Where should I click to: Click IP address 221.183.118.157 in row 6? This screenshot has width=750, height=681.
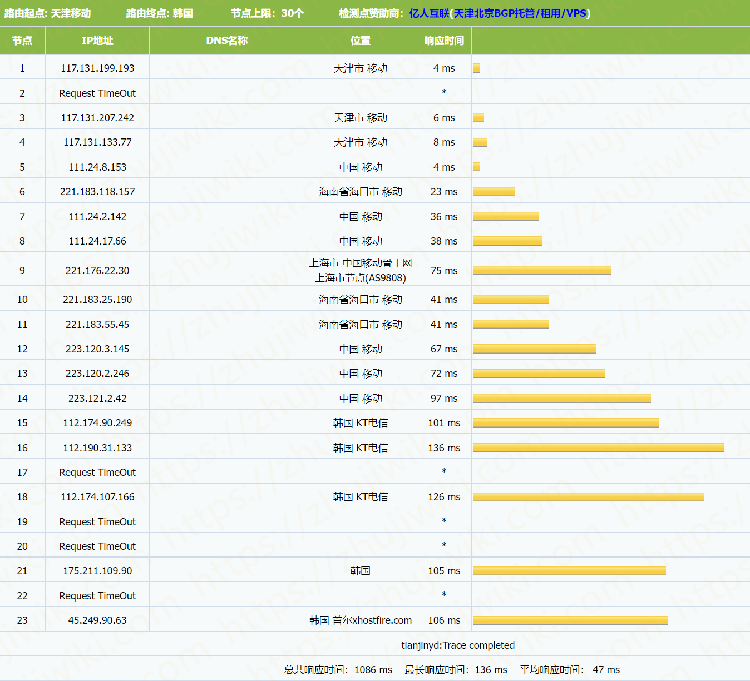(97, 191)
